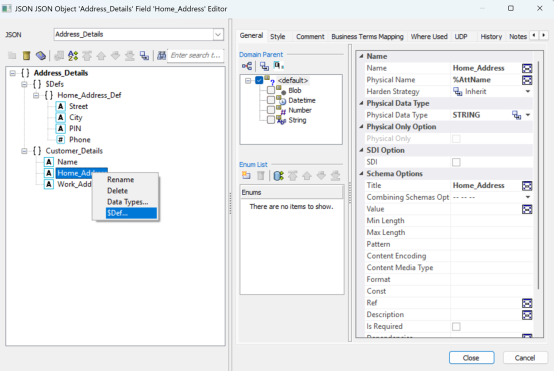Click the move-to-bottom arrow in left toolbar

coord(130,55)
